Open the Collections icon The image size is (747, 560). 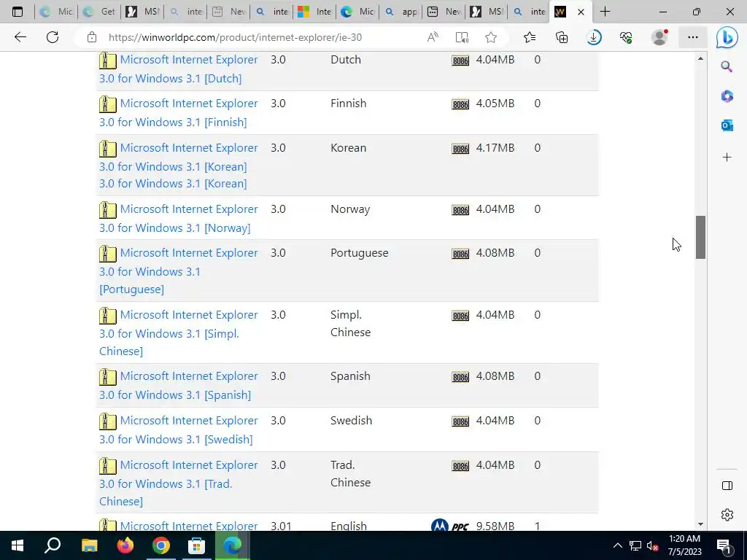coord(562,37)
